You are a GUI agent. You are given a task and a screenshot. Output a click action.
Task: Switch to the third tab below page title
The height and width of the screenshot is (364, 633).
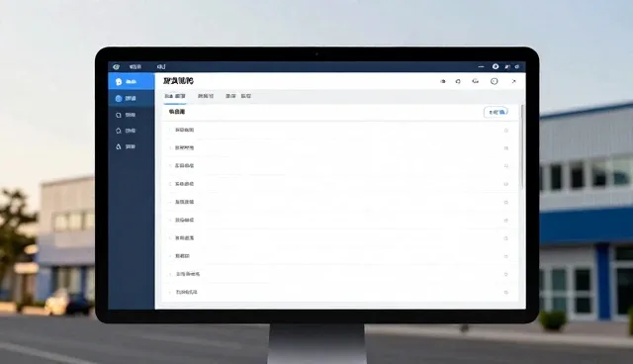click(230, 96)
